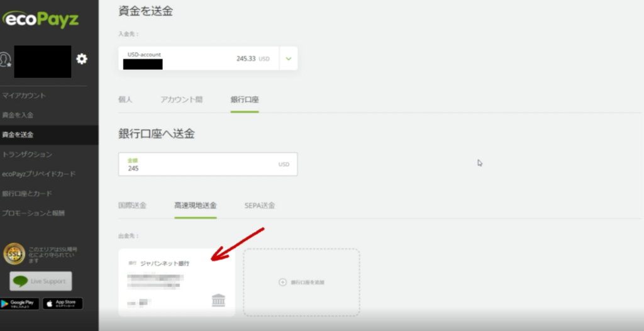Switch to the アカウント間 tab
This screenshot has height=331, width=644.
(181, 100)
